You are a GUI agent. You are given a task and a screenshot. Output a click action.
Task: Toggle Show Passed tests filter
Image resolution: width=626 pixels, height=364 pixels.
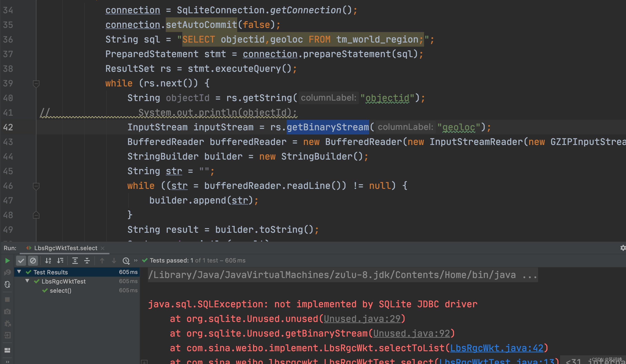(x=21, y=260)
